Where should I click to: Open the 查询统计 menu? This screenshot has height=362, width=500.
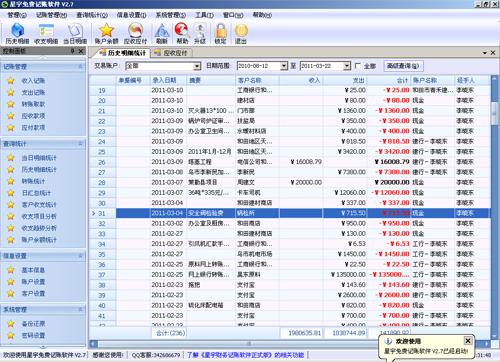(92, 15)
